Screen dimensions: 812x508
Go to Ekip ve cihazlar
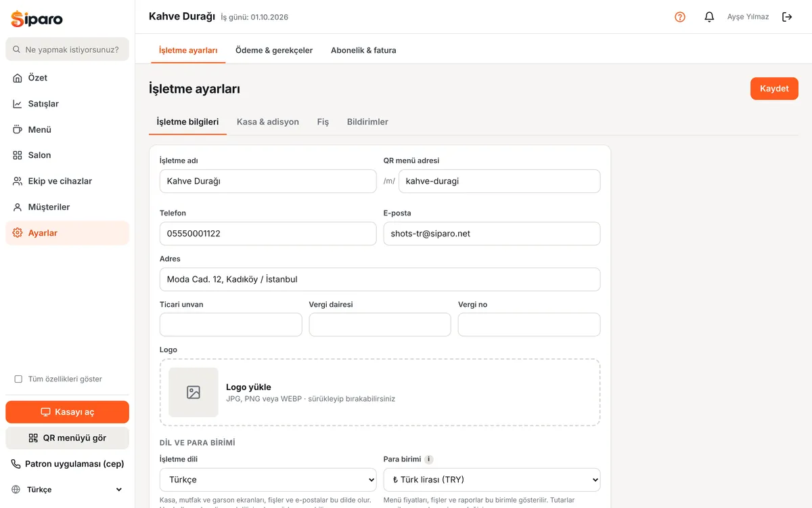(x=67, y=181)
